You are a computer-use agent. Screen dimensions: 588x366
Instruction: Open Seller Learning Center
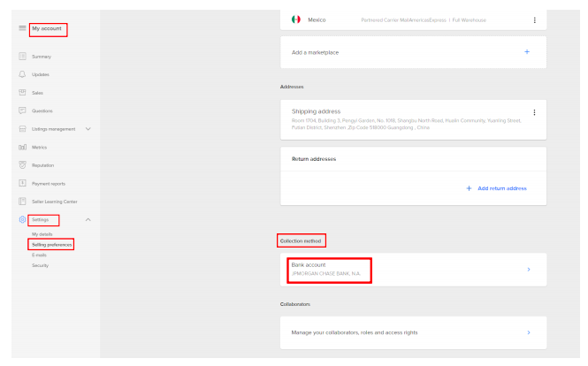point(54,202)
